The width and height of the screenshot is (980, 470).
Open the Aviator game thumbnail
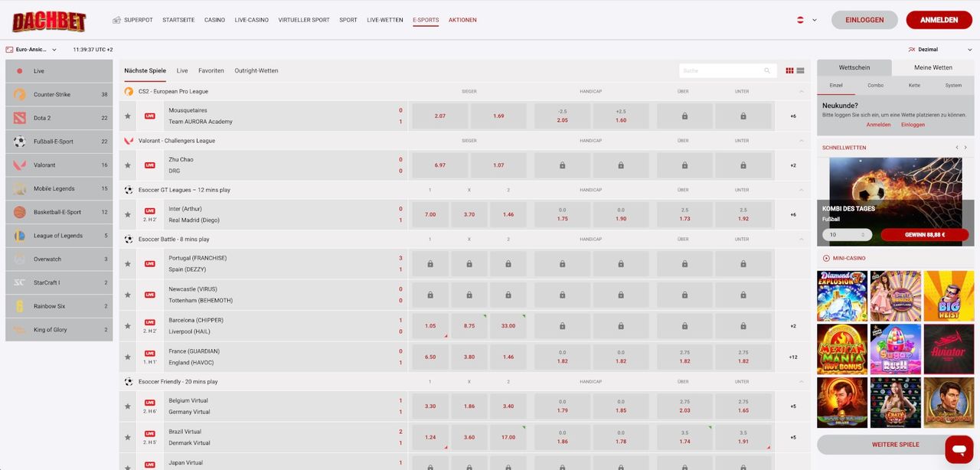(x=949, y=349)
